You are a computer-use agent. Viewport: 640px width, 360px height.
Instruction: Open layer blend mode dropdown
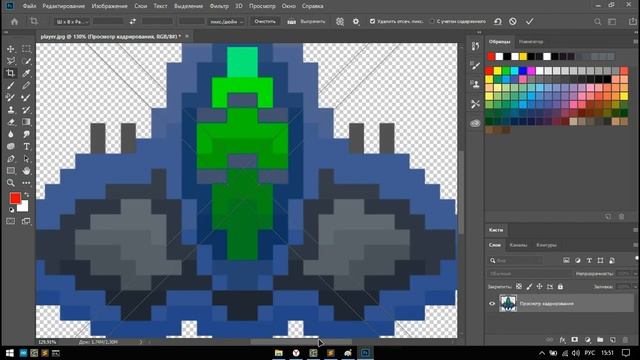[529, 273]
